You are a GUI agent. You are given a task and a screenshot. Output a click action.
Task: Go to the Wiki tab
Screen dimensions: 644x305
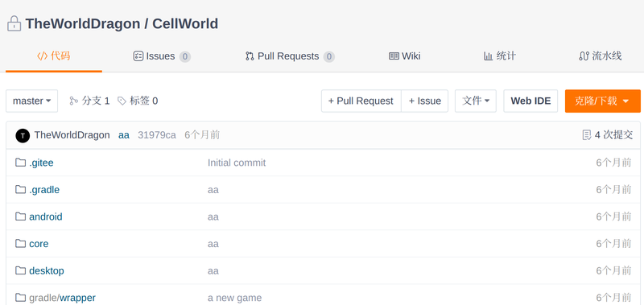tap(405, 56)
